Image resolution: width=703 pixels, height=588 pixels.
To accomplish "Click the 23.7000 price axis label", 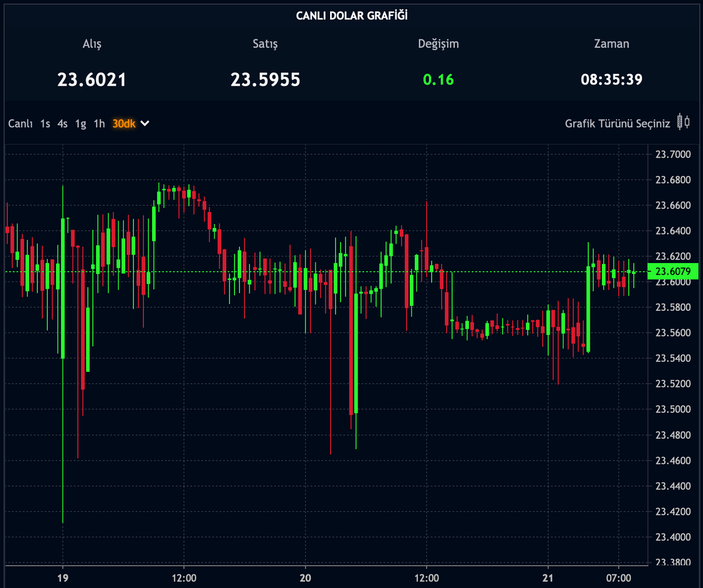I will click(673, 154).
